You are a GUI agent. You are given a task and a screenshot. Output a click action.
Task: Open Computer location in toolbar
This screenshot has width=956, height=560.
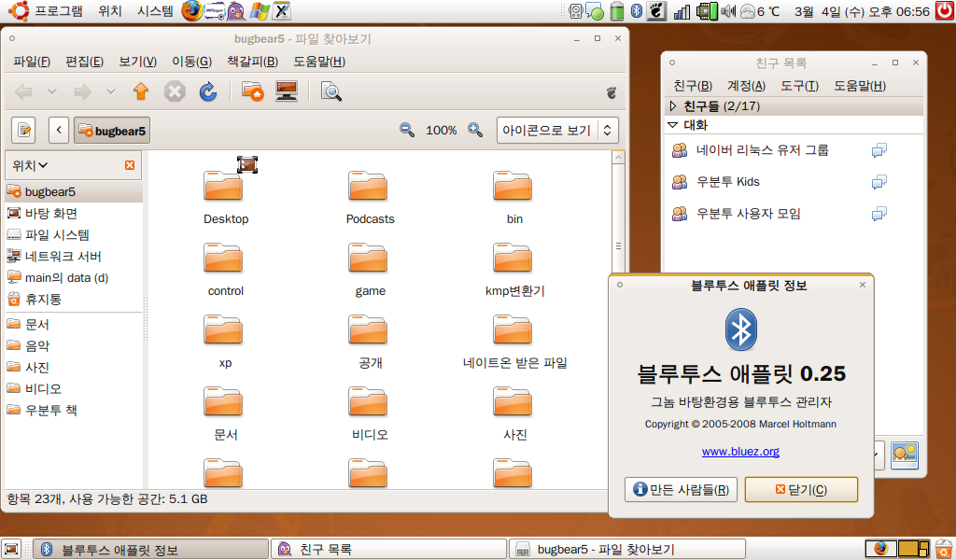(287, 91)
